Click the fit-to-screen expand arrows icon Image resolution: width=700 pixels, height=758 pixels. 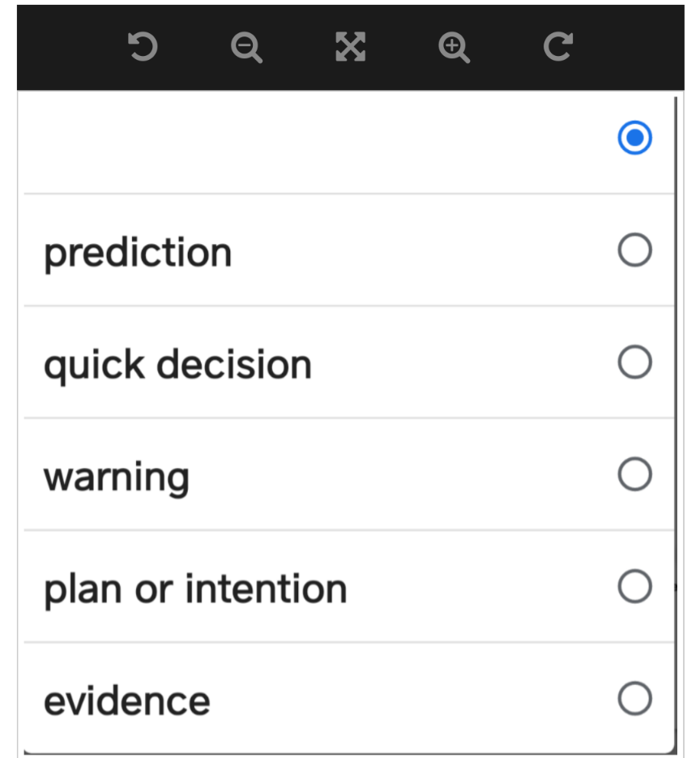pos(350,47)
